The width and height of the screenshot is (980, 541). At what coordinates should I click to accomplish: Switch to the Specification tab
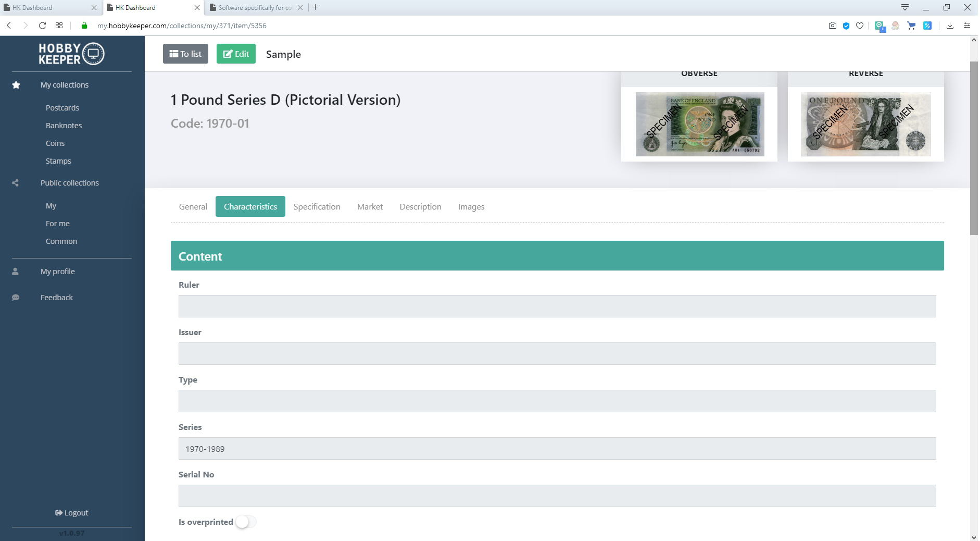[x=317, y=207]
